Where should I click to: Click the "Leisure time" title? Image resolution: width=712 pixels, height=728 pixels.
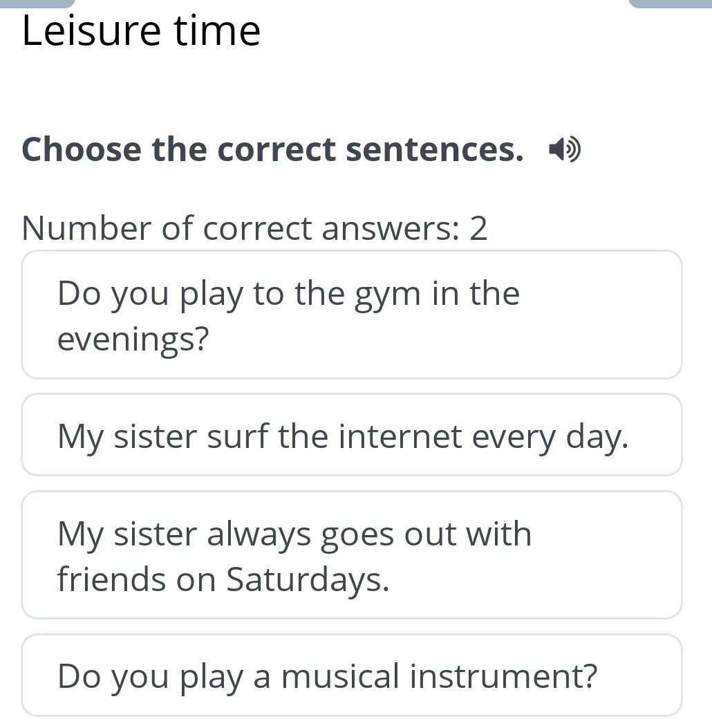pyautogui.click(x=141, y=31)
